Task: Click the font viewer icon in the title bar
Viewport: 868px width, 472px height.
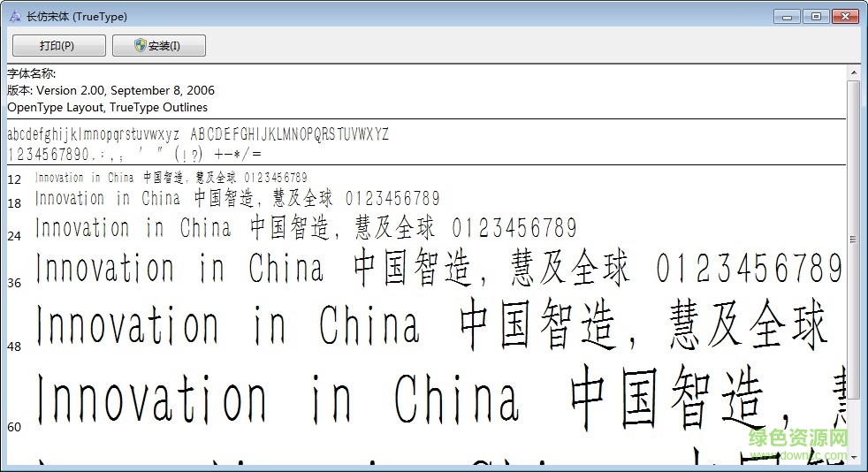Action: (14, 16)
